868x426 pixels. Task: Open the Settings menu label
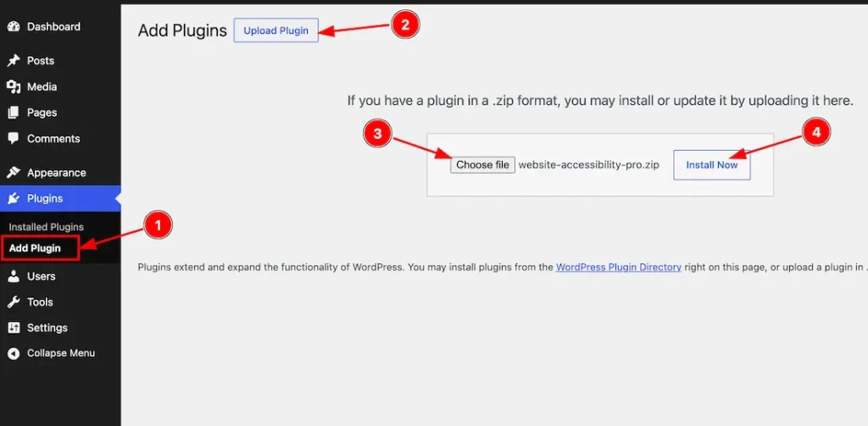coord(47,328)
